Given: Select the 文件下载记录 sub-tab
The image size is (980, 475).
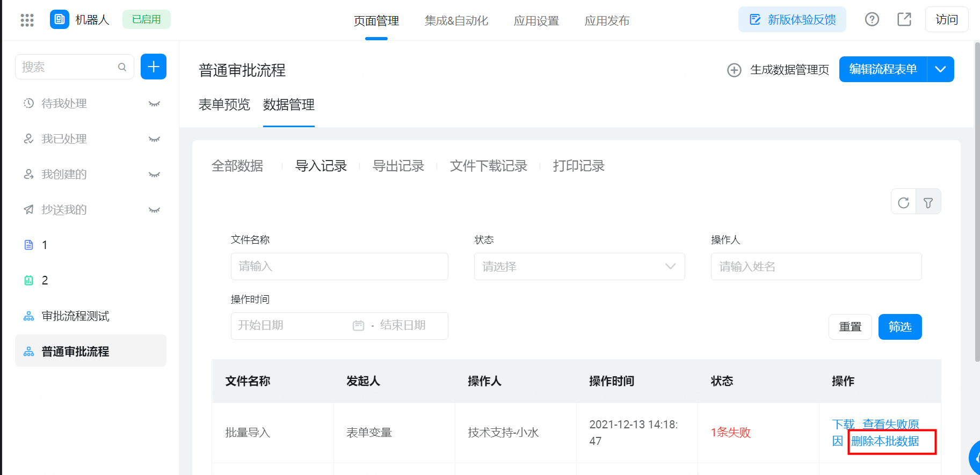Looking at the screenshot, I should click(x=489, y=166).
